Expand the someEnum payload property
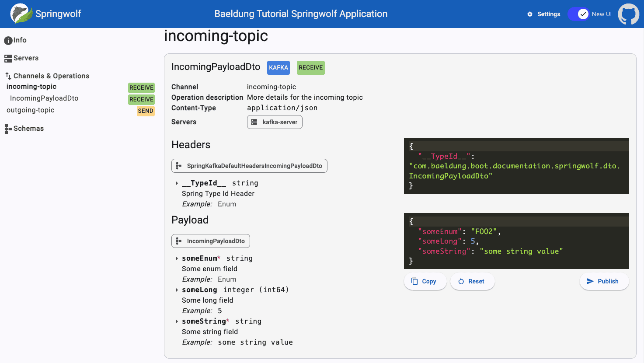The width and height of the screenshot is (644, 363). point(177,258)
